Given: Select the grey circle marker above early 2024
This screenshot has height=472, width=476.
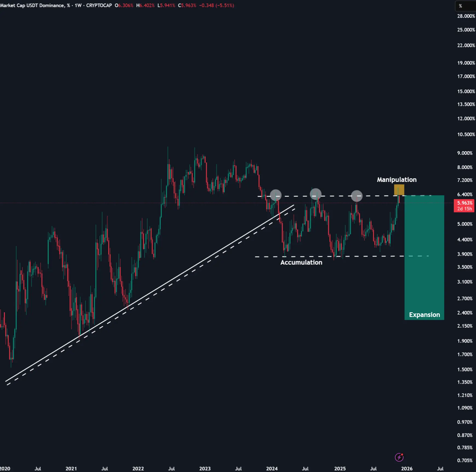Looking at the screenshot, I should 275,195.
